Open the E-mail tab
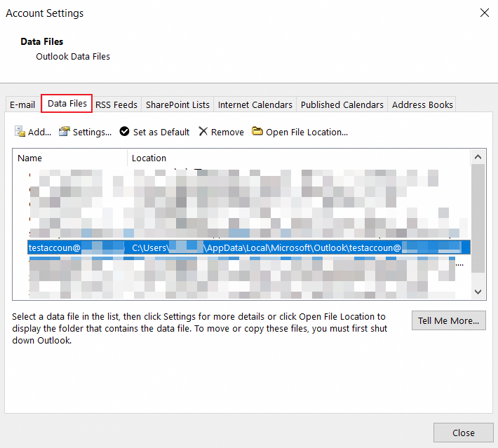The image size is (498, 448). 22,104
